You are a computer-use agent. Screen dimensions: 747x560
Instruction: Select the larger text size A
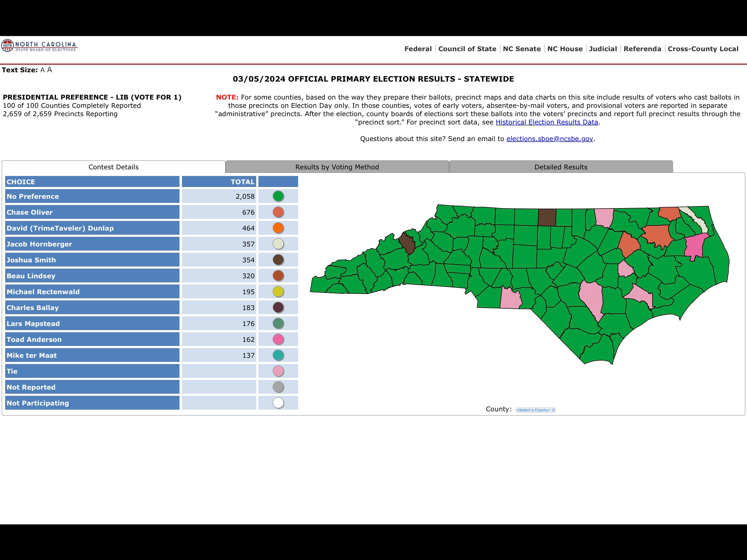(x=49, y=70)
